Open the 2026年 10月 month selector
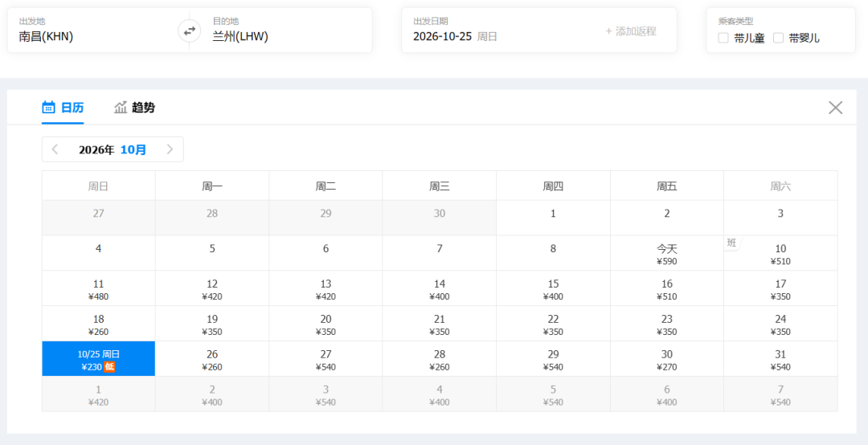 (x=113, y=149)
